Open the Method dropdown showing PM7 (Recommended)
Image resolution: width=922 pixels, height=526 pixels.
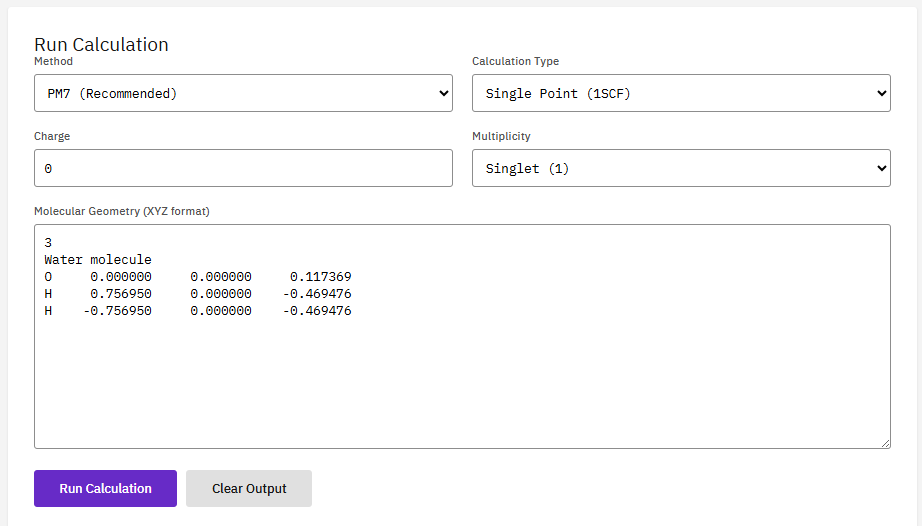coord(243,93)
